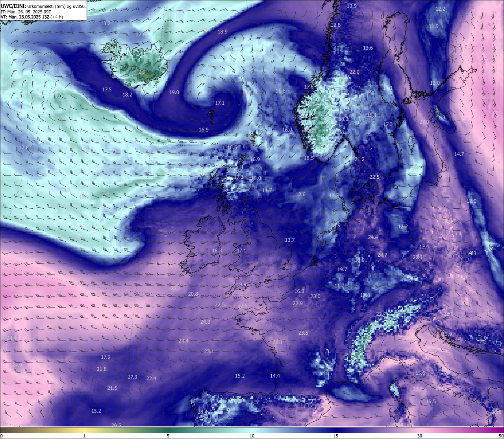The image size is (504, 439).
Task: Click the 13.6 value label over northern Scandinavia
Action: click(368, 48)
